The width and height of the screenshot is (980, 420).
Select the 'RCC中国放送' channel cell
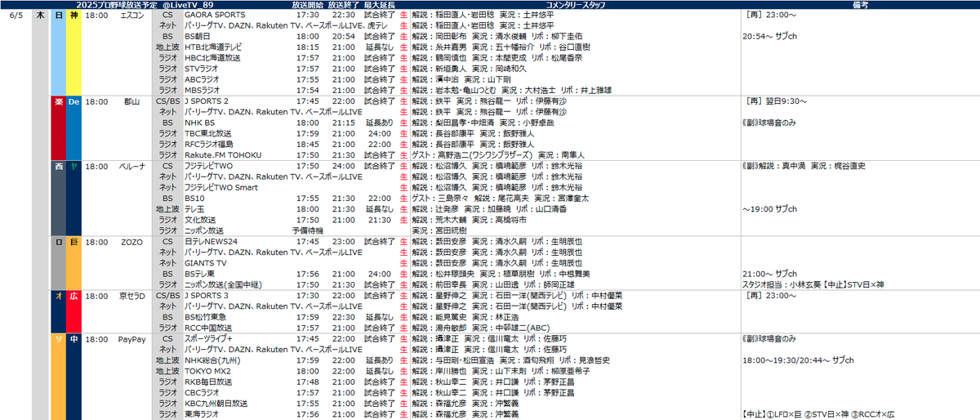(208, 327)
